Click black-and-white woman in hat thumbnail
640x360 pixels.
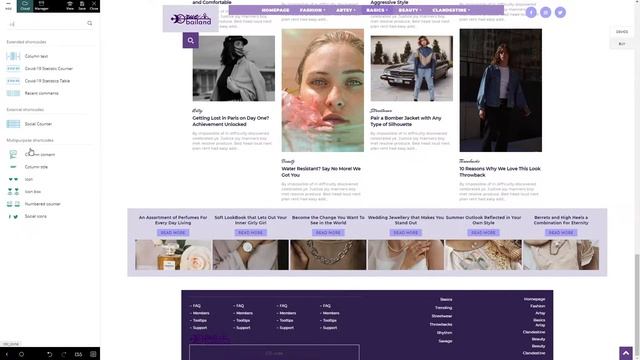tap(233, 68)
